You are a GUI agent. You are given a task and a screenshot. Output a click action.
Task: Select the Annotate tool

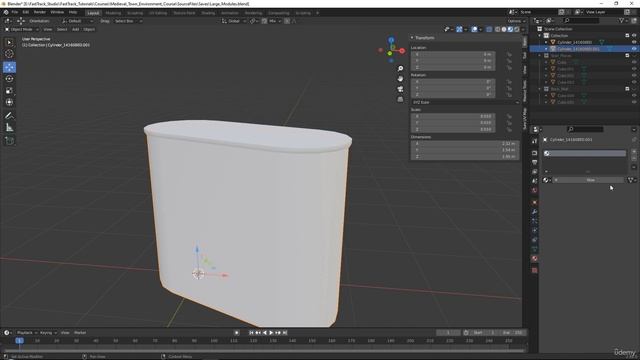9,116
